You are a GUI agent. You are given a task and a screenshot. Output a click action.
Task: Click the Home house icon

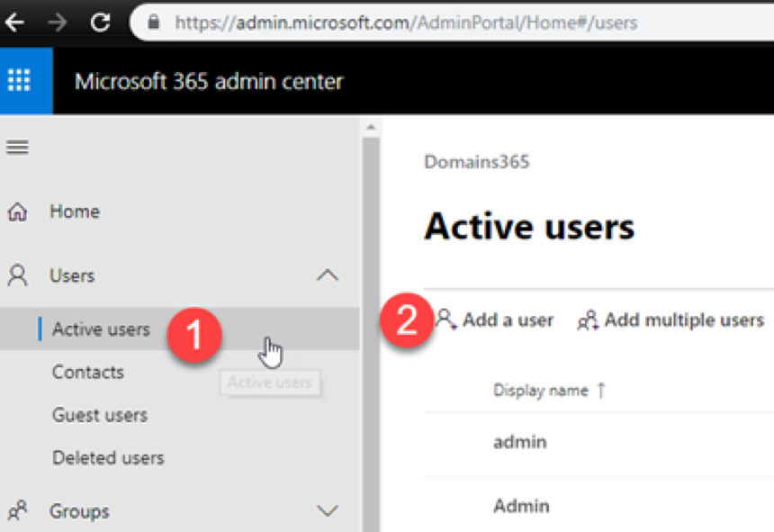[x=17, y=212]
